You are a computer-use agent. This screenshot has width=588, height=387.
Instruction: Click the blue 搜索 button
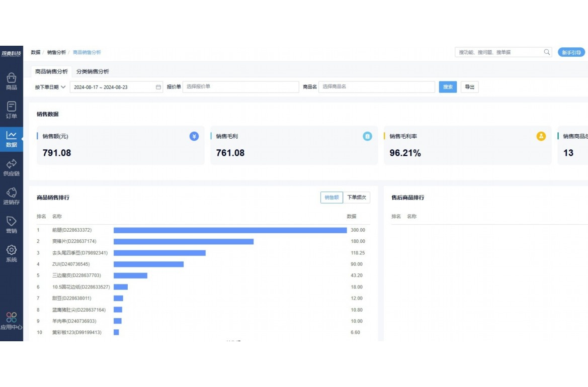point(448,87)
